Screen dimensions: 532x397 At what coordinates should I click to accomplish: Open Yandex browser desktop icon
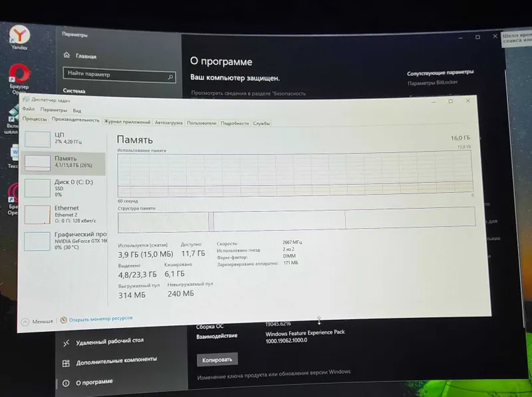tap(19, 35)
